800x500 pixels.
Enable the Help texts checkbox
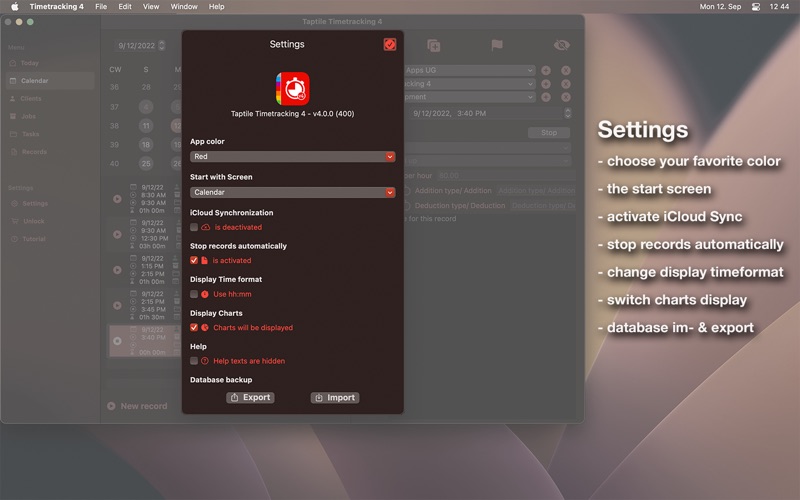[194, 361]
